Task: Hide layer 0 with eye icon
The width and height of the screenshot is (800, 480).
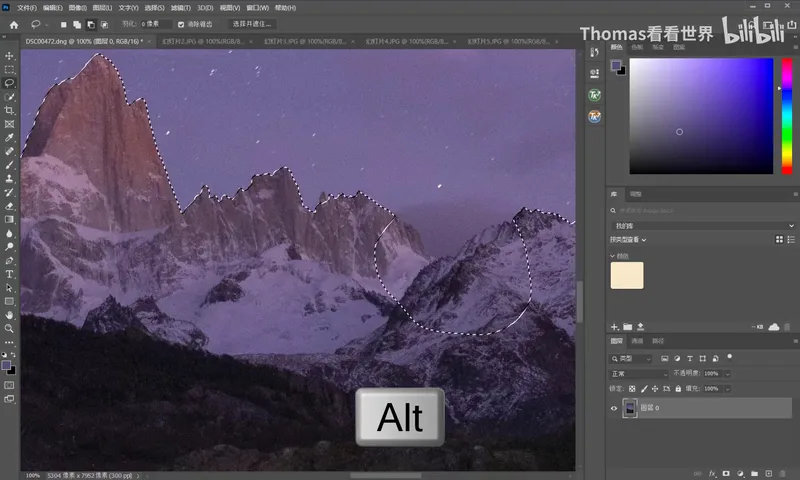Action: coord(614,408)
